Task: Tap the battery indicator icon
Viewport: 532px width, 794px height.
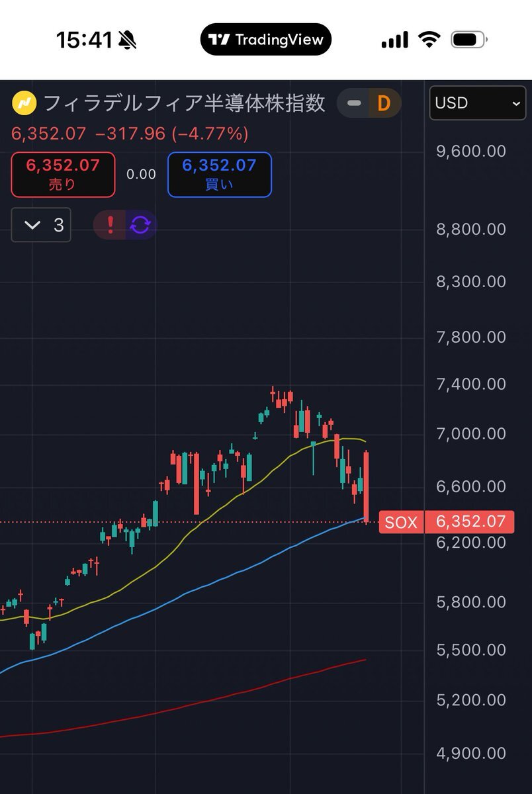Action: [x=468, y=40]
